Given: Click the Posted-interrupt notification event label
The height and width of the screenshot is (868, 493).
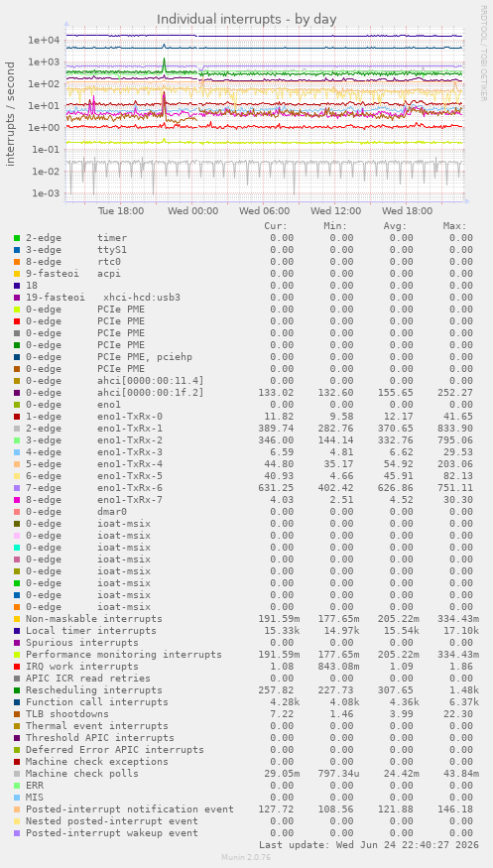Looking at the screenshot, I should pos(130,809).
